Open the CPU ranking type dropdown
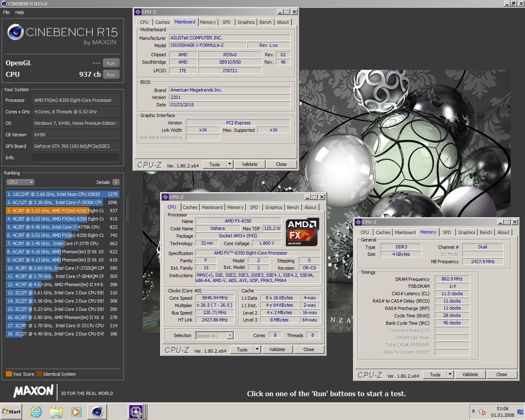 pos(20,182)
